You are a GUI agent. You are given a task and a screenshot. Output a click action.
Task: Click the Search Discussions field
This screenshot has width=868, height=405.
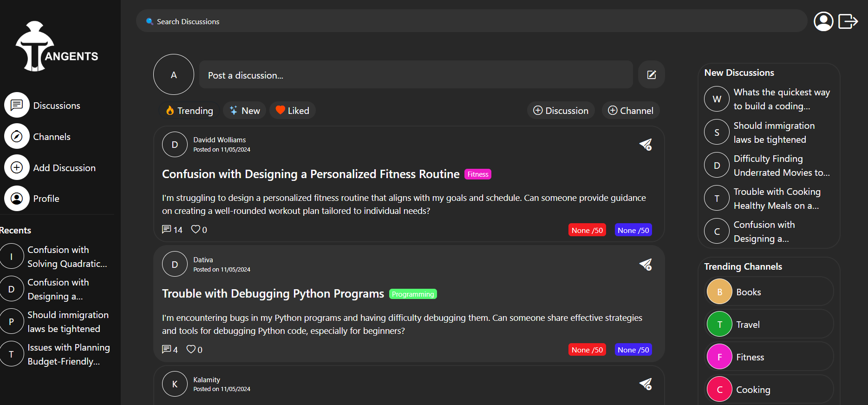471,21
